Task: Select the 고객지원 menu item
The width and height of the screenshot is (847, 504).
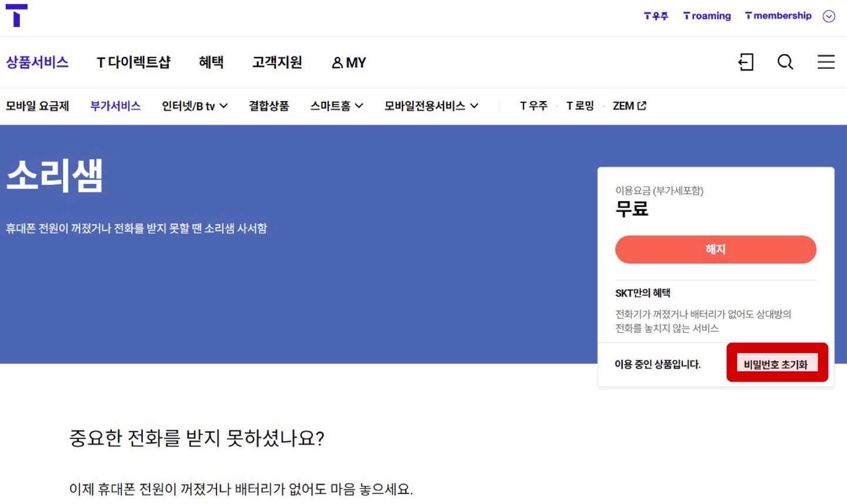Action: pyautogui.click(x=277, y=62)
